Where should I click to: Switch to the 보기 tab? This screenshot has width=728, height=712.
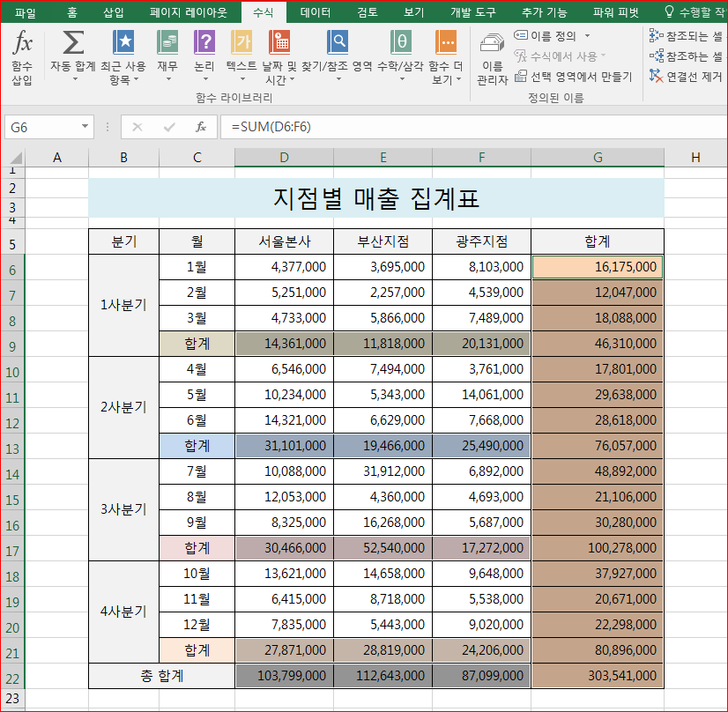coord(414,12)
